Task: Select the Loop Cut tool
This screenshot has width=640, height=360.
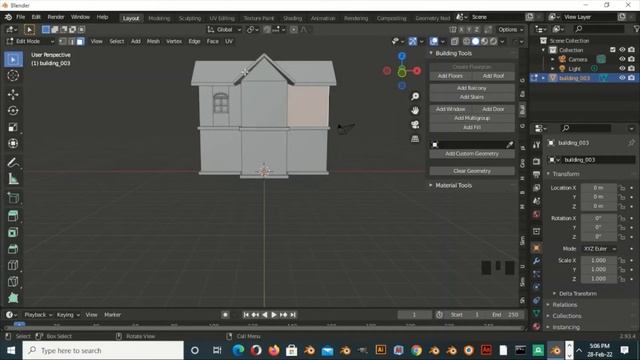Action: [x=13, y=265]
